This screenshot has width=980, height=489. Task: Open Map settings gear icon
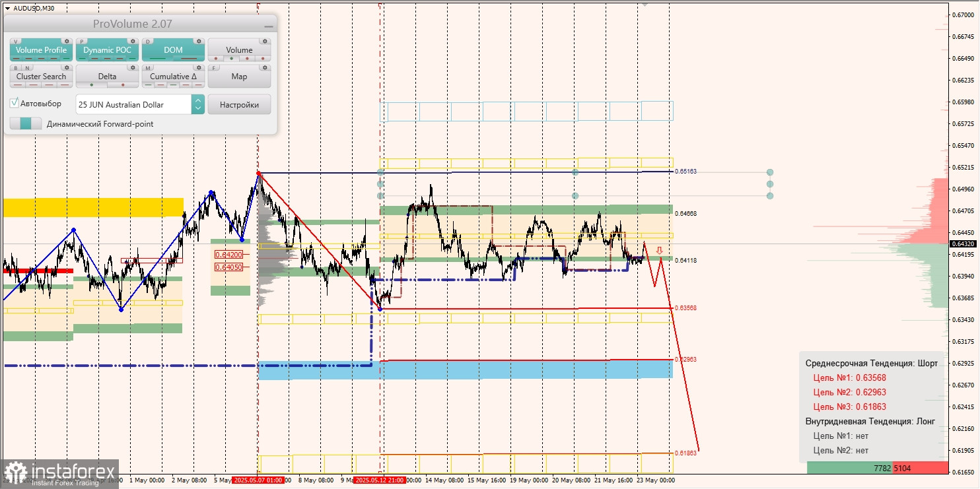(x=265, y=67)
